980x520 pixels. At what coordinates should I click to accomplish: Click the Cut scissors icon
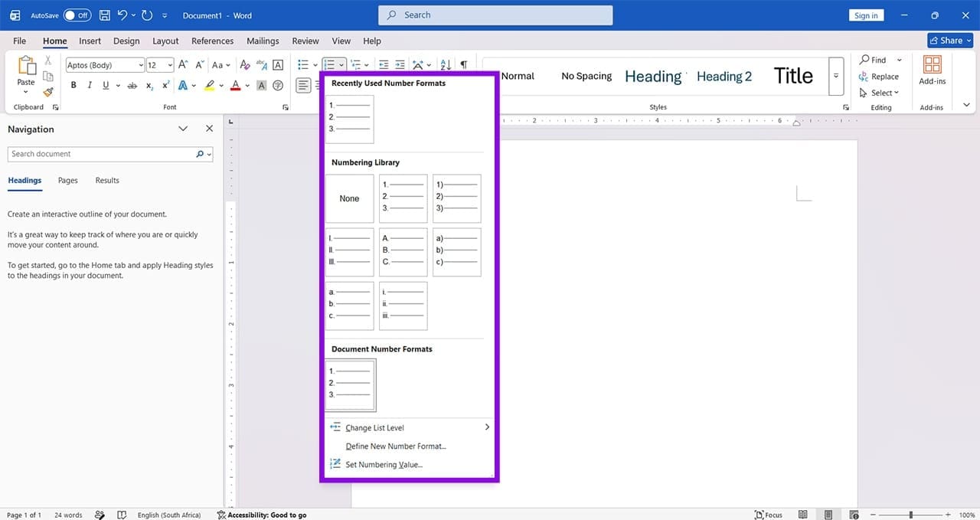click(x=48, y=61)
